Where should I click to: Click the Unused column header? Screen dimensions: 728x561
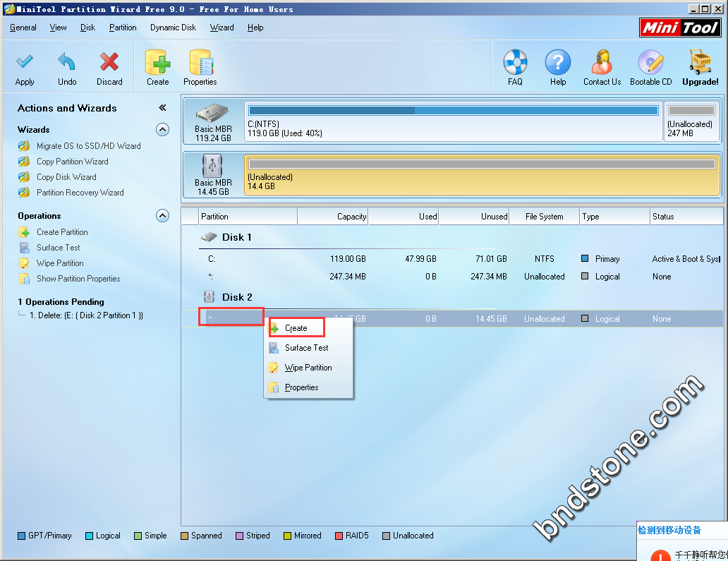[473, 217]
